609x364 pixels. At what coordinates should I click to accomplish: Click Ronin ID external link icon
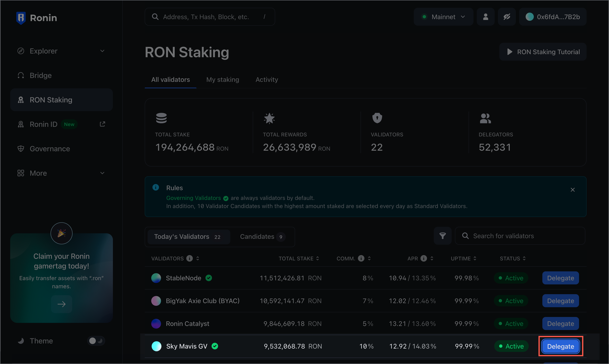click(x=102, y=124)
